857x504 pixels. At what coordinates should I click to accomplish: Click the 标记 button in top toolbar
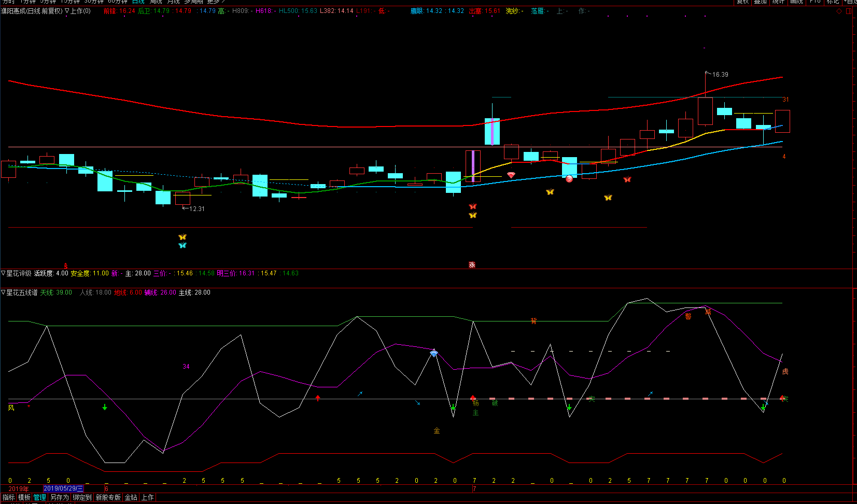833,2
